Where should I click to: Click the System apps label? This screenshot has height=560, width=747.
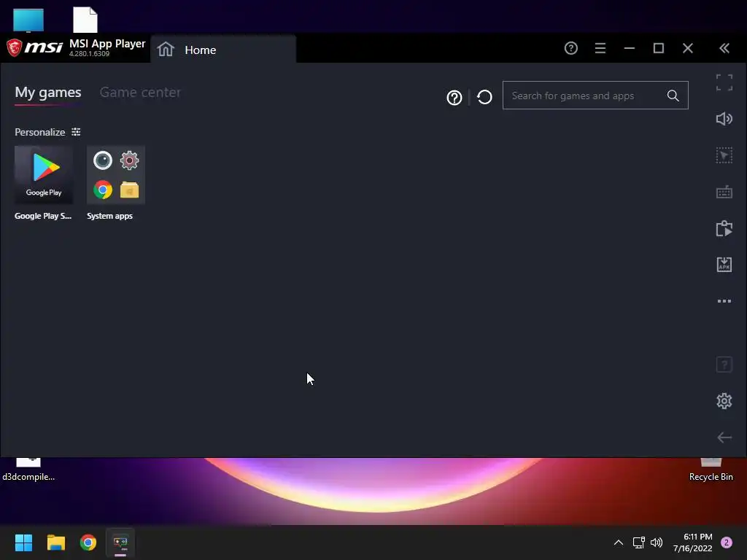(109, 216)
